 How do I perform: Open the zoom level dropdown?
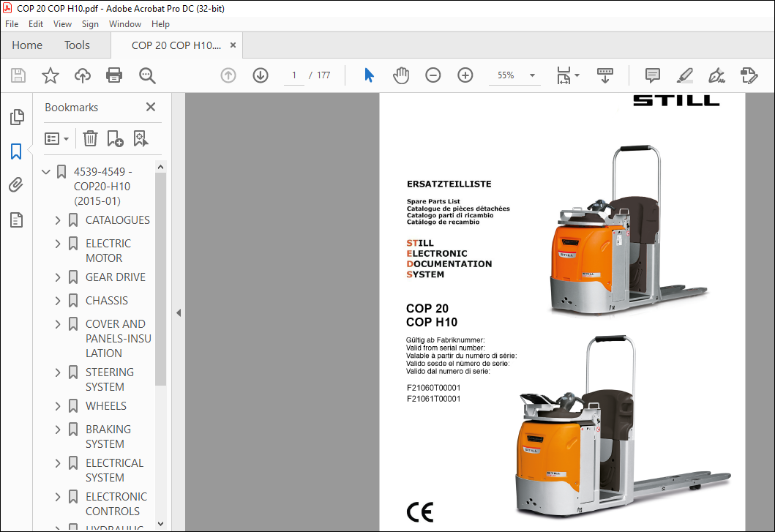click(532, 75)
